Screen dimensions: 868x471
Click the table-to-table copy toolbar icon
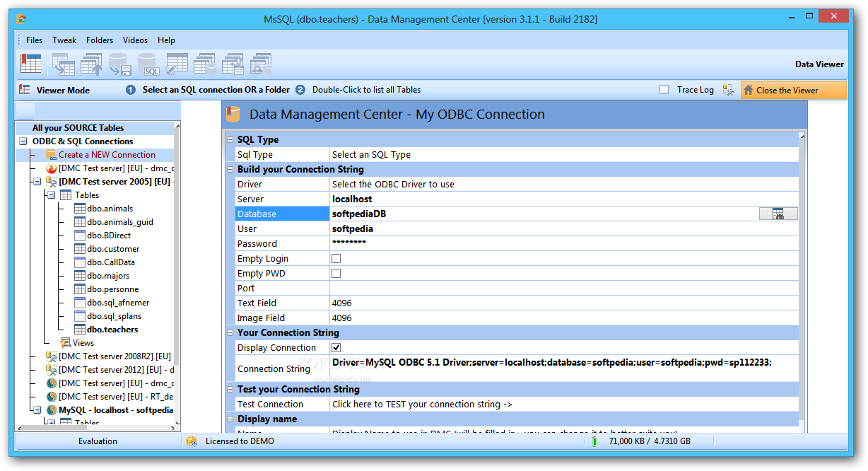pos(64,64)
